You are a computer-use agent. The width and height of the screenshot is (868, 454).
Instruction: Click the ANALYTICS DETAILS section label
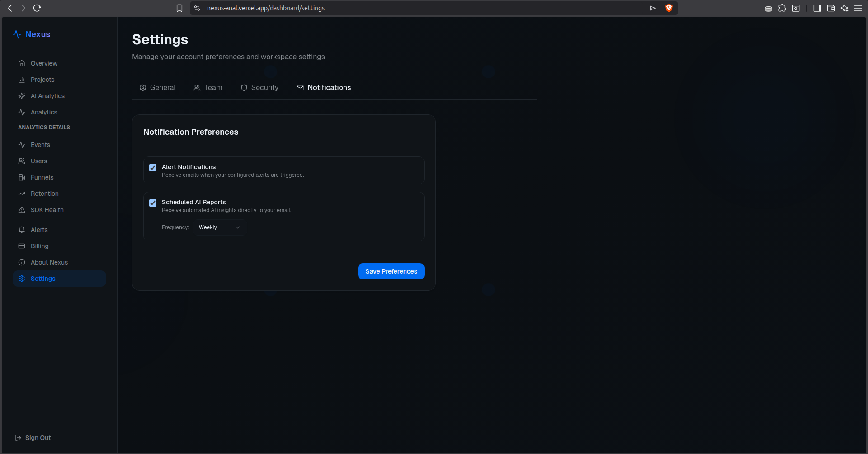pyautogui.click(x=44, y=128)
